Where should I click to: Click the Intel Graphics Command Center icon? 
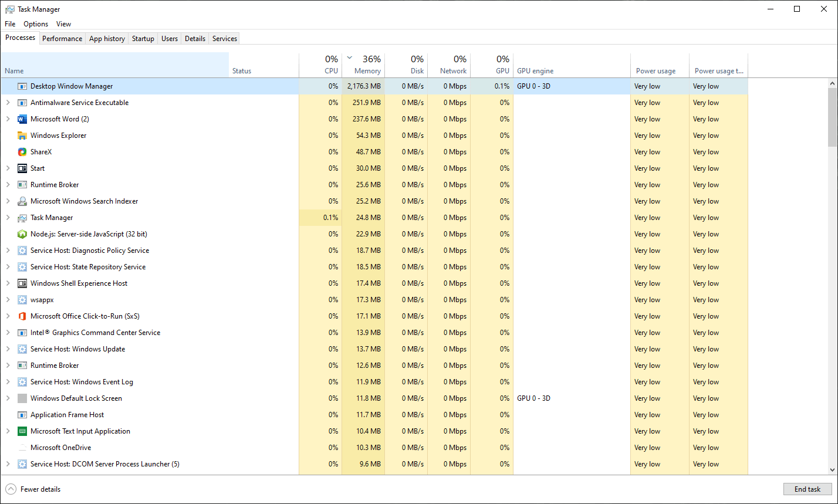(x=22, y=333)
